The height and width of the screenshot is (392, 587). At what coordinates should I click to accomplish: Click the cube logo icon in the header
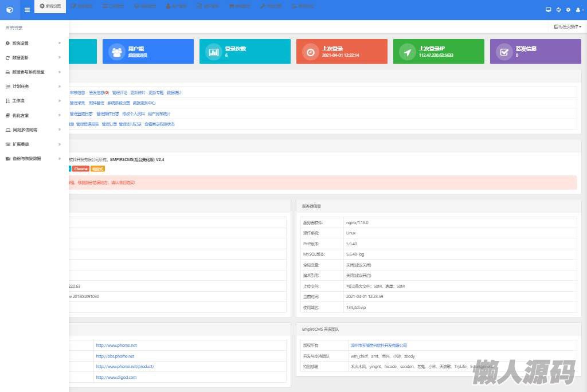9,10
